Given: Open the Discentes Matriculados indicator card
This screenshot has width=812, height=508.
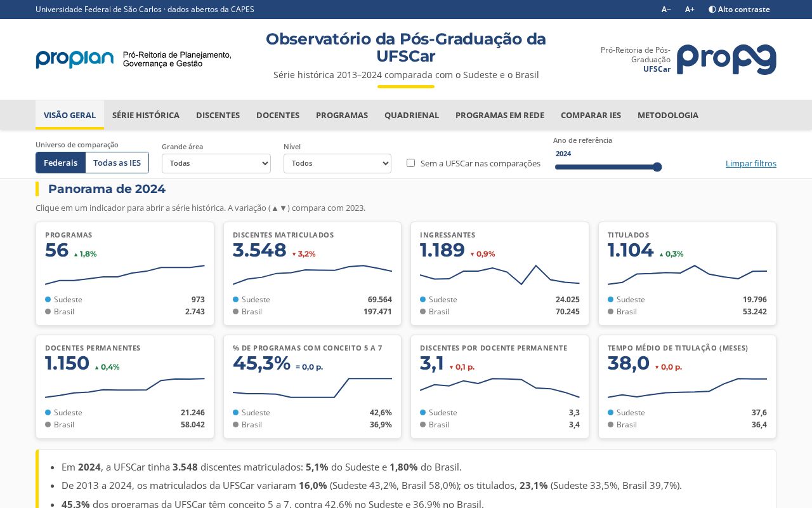Looking at the screenshot, I should point(312,274).
